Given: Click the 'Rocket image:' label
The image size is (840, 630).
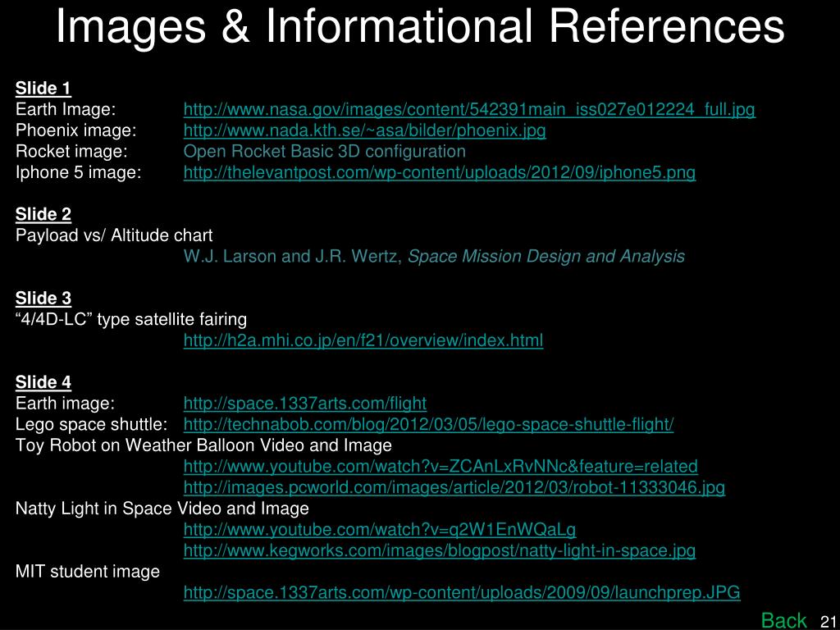Looking at the screenshot, I should click(x=72, y=152).
